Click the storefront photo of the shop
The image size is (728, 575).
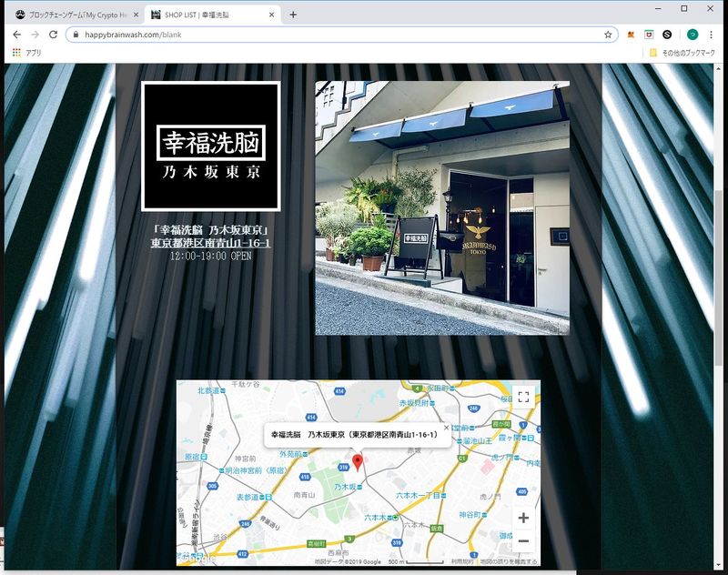pyautogui.click(x=442, y=208)
